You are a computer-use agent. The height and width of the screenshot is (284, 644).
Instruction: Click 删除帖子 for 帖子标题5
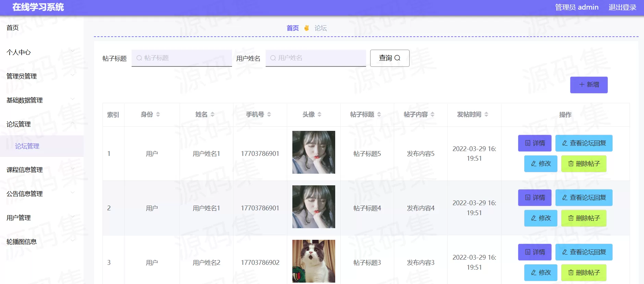pos(584,164)
